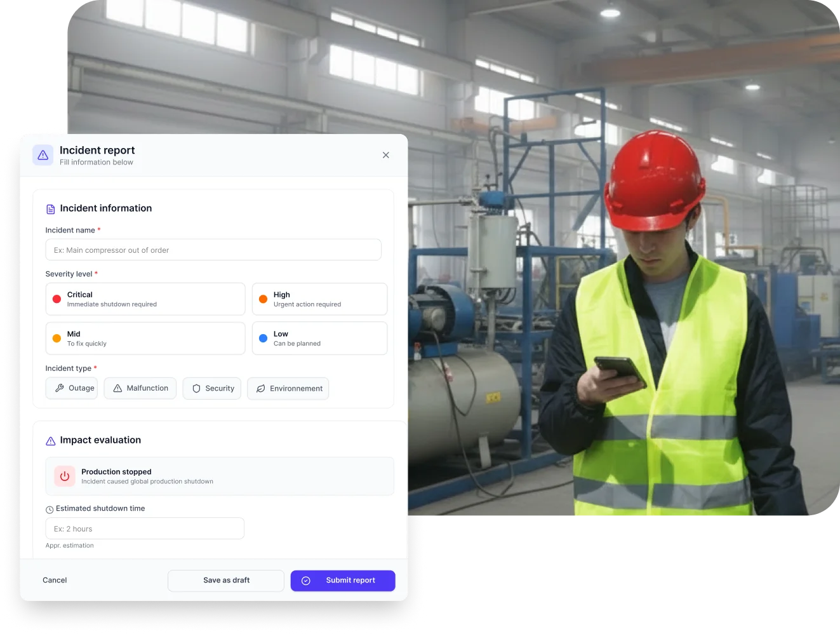Choose the Mid severity level option
The height and width of the screenshot is (634, 840).
[x=145, y=339]
